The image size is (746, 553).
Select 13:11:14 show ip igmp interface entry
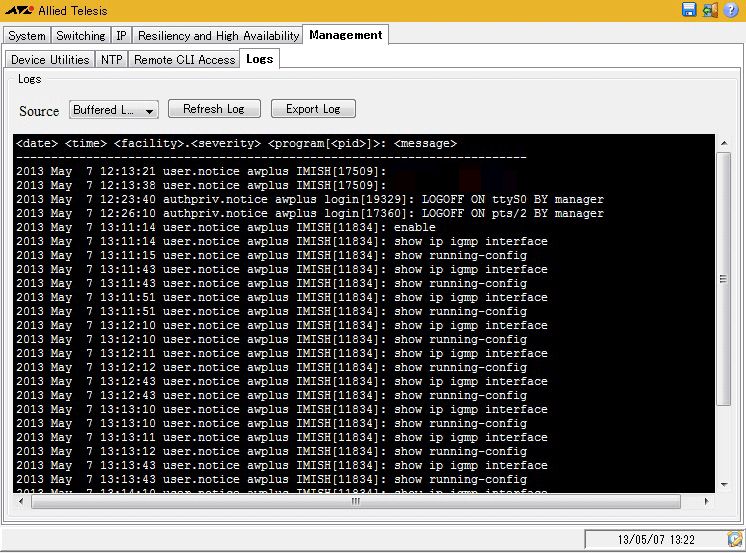pyautogui.click(x=282, y=241)
